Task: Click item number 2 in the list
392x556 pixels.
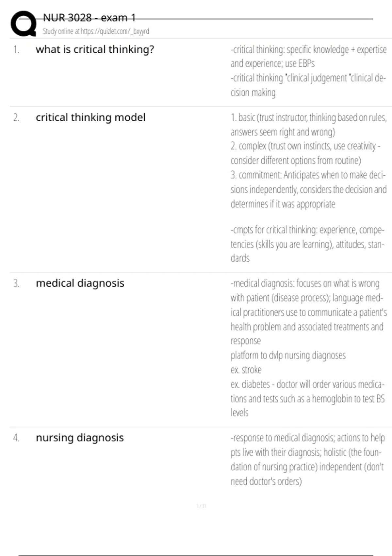Action: click(x=16, y=118)
